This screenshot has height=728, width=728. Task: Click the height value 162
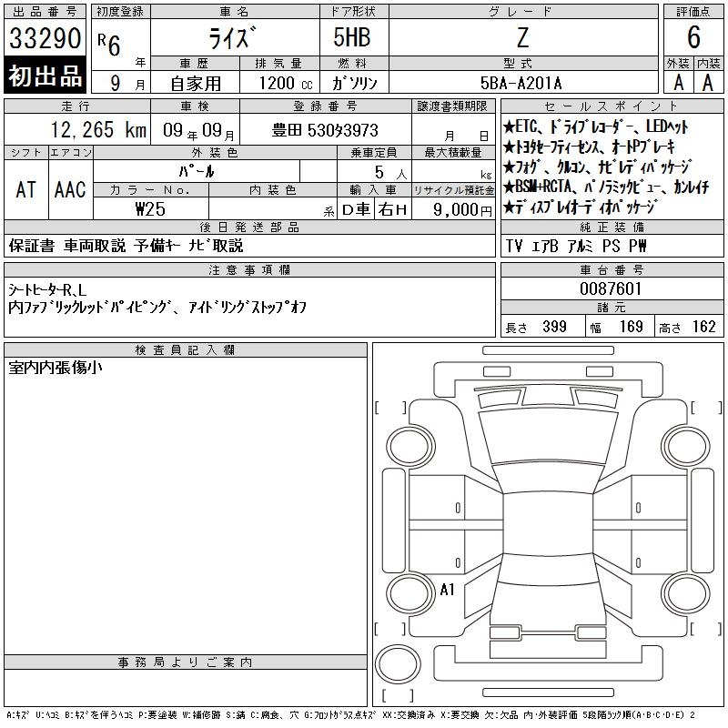(703, 327)
